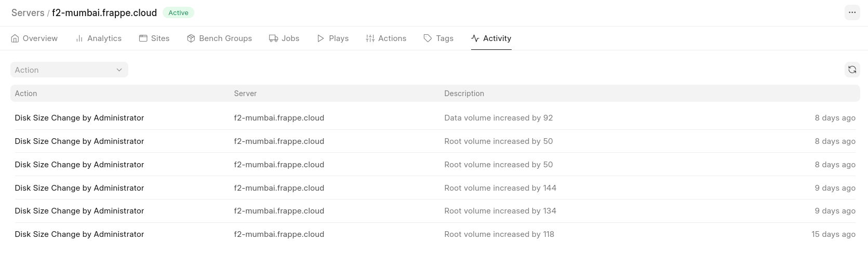Click the Tags label icon
The width and height of the screenshot is (868, 253).
click(x=428, y=38)
